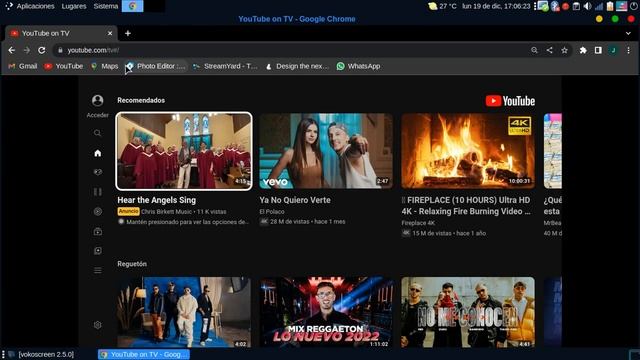Play Ya No Quiero Verte thumbnail
This screenshot has height=360, width=640.
coord(326,151)
